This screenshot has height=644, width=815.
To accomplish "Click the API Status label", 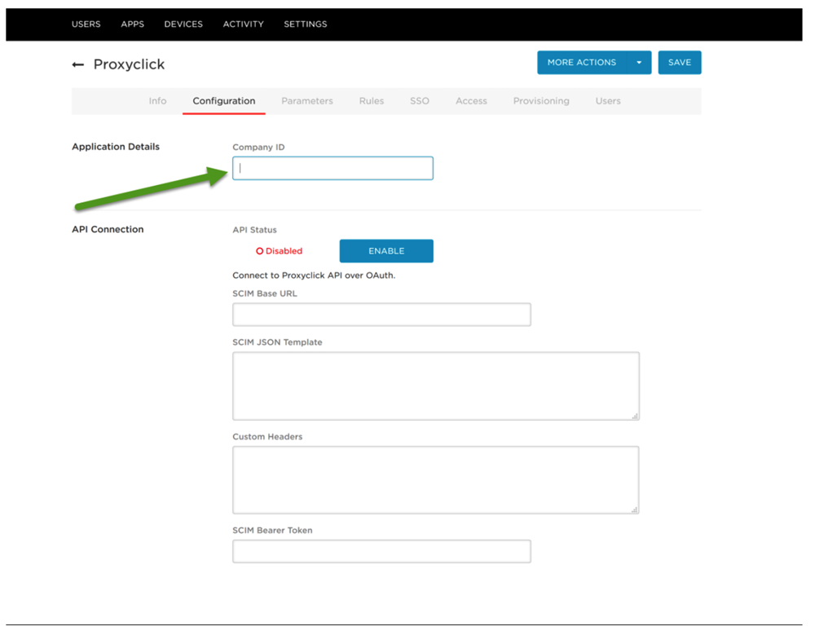I will pyautogui.click(x=254, y=230).
